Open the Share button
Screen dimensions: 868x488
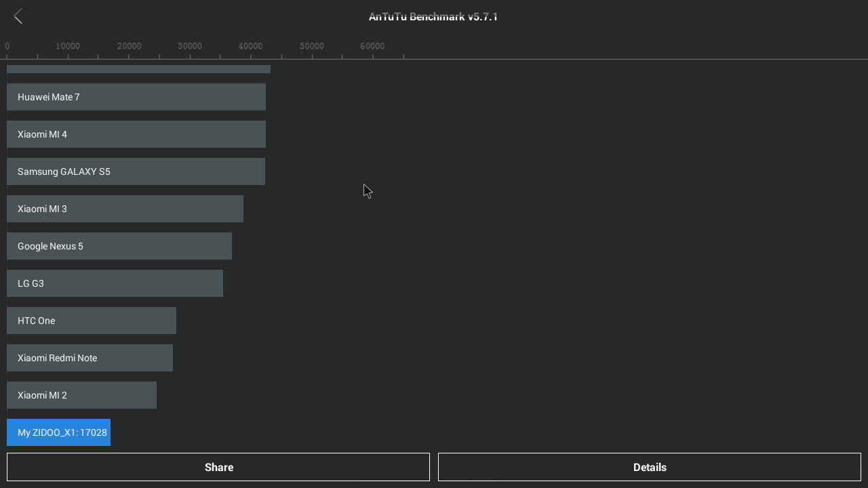[218, 467]
